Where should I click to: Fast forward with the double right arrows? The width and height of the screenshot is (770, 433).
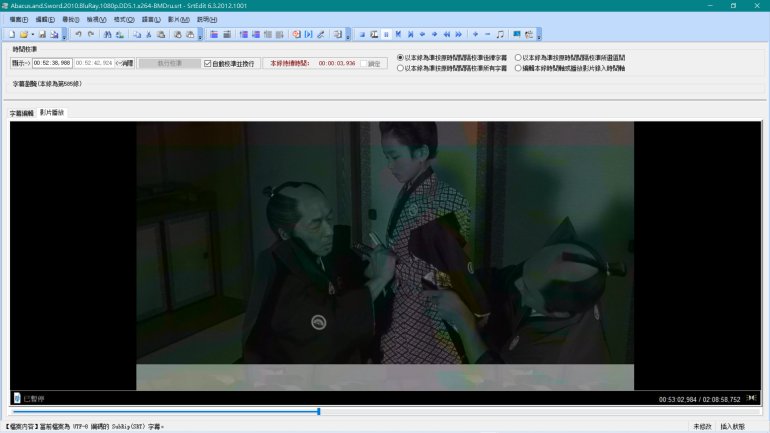(459, 34)
